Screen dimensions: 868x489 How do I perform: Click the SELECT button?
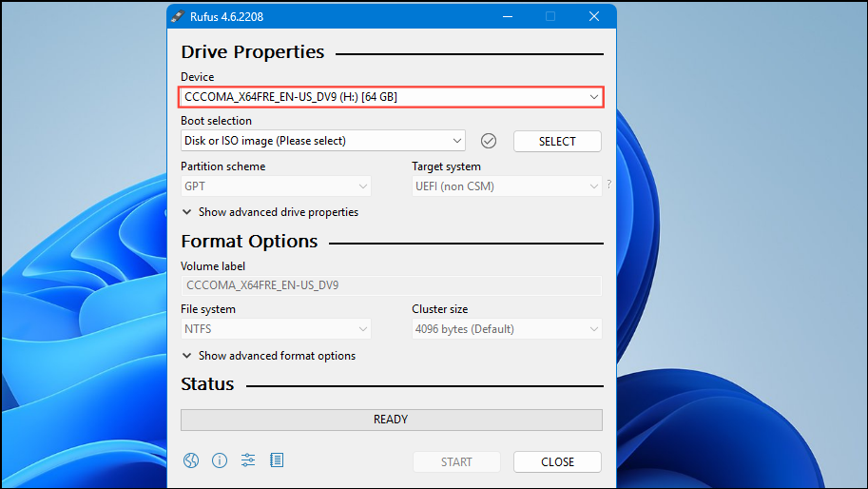click(x=557, y=141)
